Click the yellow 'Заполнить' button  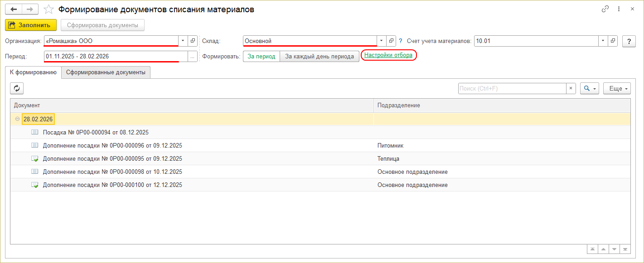(31, 25)
